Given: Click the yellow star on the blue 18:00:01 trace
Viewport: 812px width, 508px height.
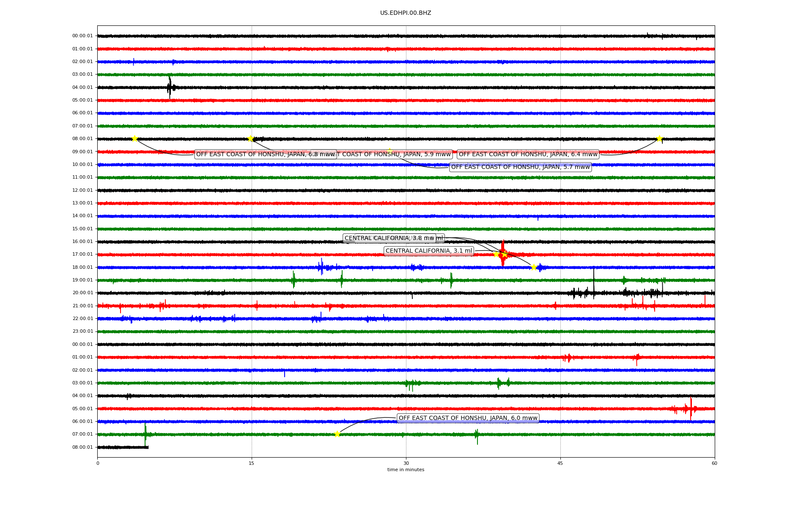Looking at the screenshot, I should 534,267.
